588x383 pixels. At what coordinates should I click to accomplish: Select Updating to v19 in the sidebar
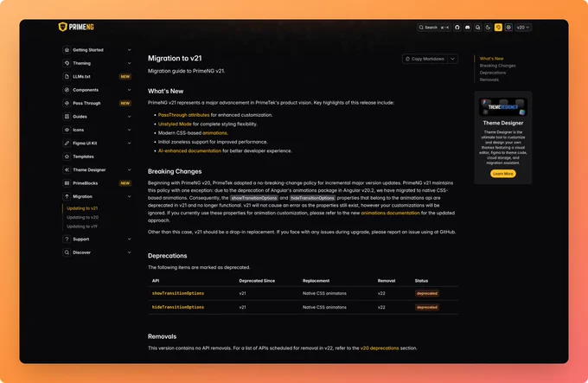point(82,227)
